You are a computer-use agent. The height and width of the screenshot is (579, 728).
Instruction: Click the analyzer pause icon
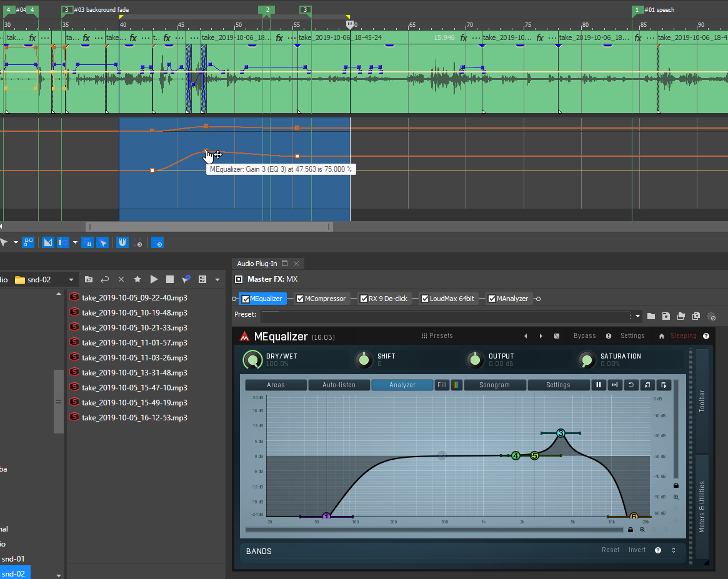(599, 385)
